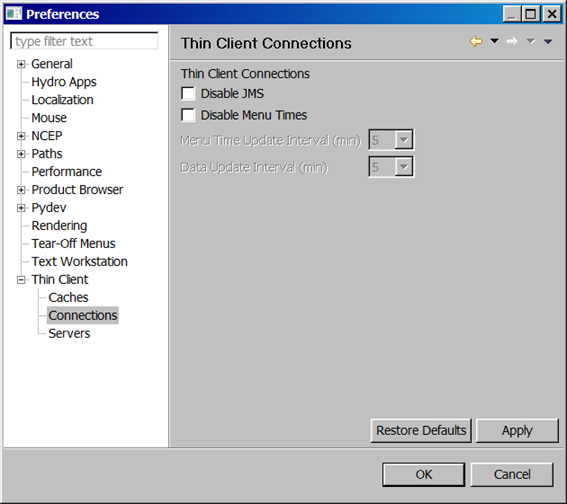The width and height of the screenshot is (567, 504).
Task: Select Caches under Thin Client
Action: coord(68,298)
